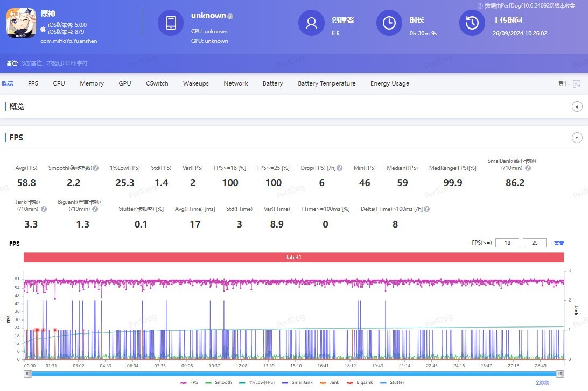Click help icon beside Jank metric
588x391 pixels.
(x=44, y=209)
